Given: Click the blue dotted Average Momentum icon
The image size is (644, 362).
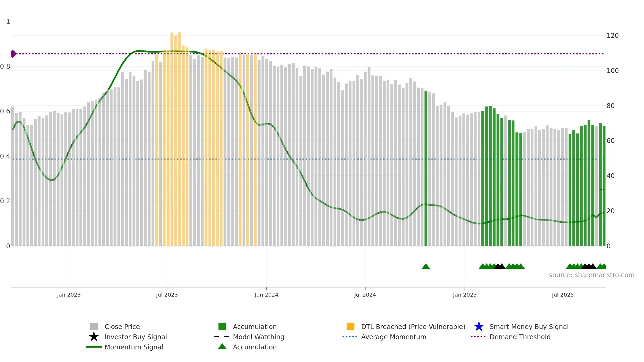Looking at the screenshot, I should coord(350,337).
